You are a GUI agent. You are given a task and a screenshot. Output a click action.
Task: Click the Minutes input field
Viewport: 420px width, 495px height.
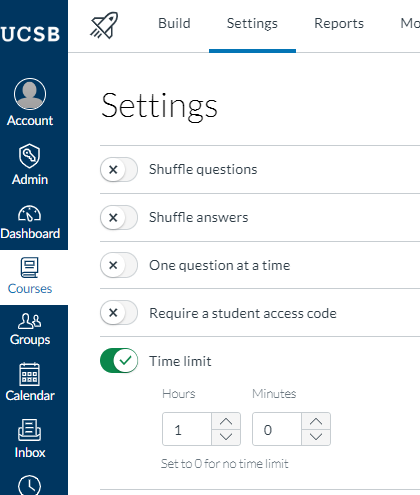pyautogui.click(x=277, y=429)
